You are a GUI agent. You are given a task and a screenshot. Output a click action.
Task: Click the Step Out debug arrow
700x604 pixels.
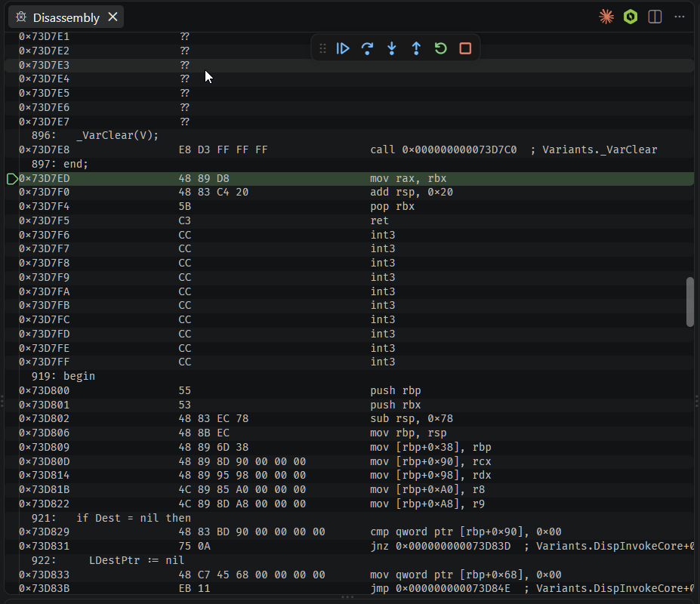416,48
